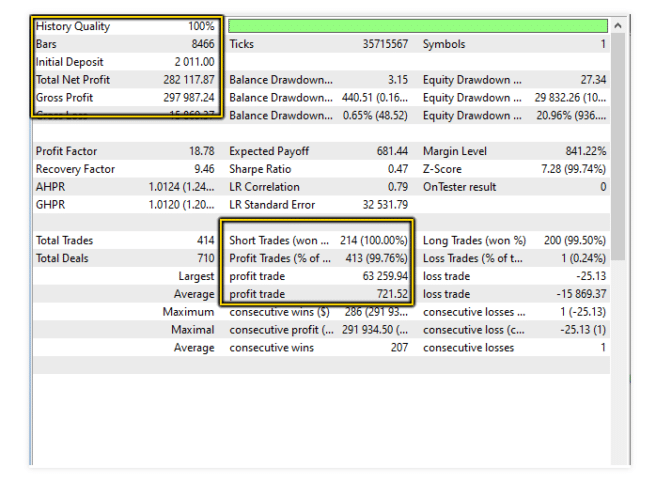Click the Total Deals value 710
656x482 pixels.
click(x=205, y=258)
